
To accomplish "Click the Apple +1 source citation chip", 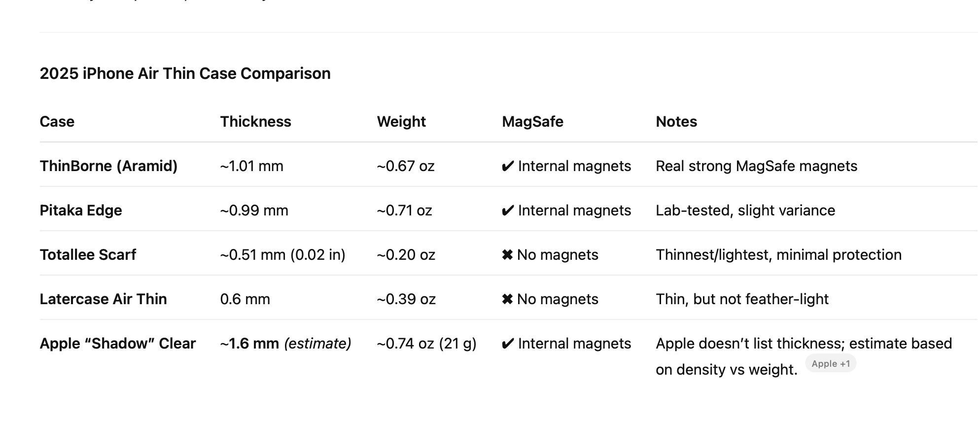I will [x=831, y=364].
